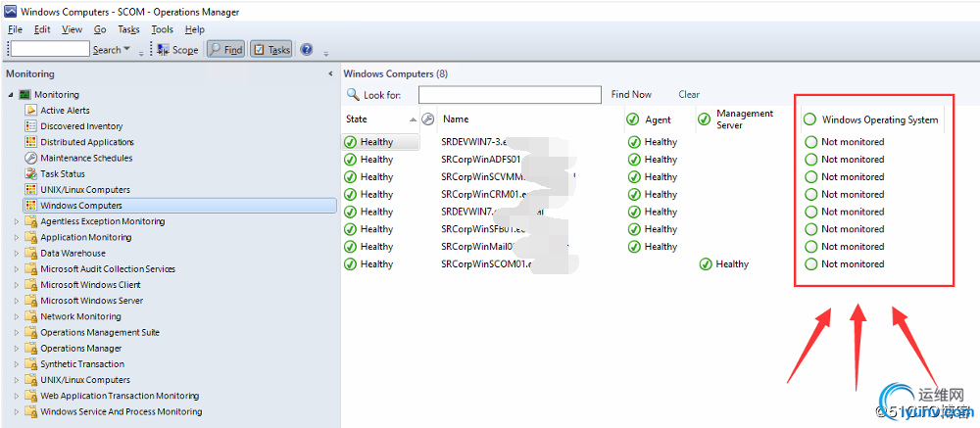The height and width of the screenshot is (428, 980).
Task: Open the Tasks menu
Action: point(128,29)
